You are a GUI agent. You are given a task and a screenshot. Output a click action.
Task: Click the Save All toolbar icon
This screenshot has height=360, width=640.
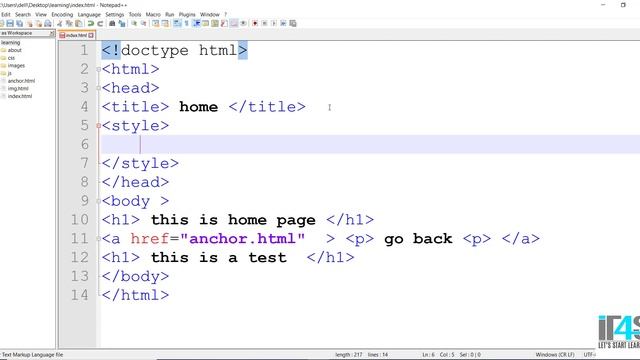coord(19,23)
